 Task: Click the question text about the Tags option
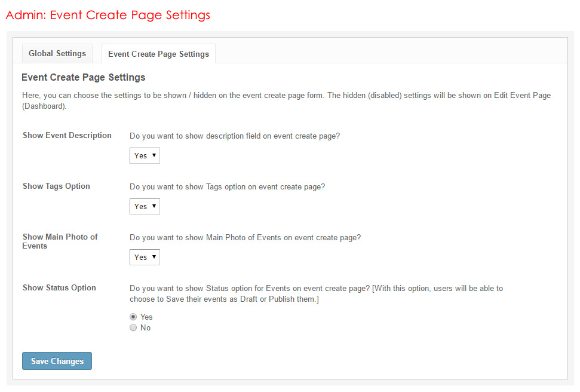pyautogui.click(x=227, y=187)
